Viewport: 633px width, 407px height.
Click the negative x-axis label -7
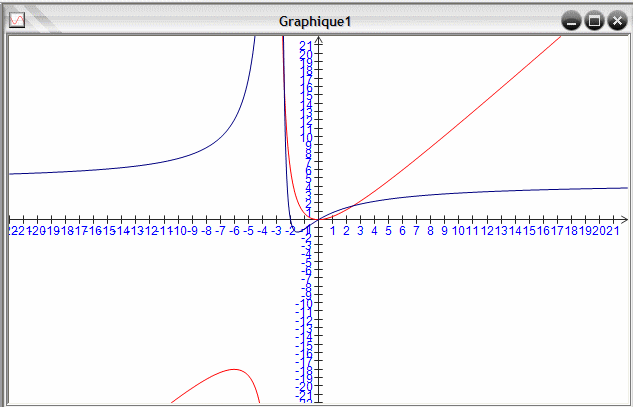point(220,231)
